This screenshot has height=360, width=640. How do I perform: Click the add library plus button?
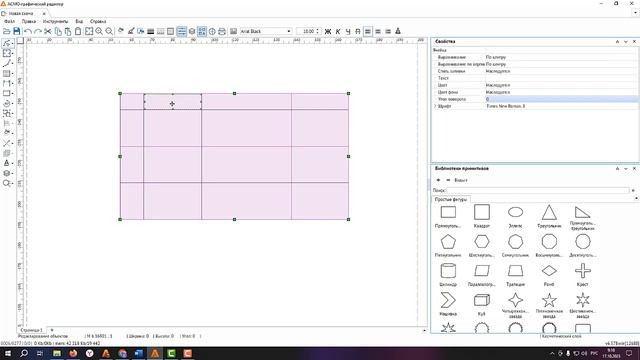438,180
